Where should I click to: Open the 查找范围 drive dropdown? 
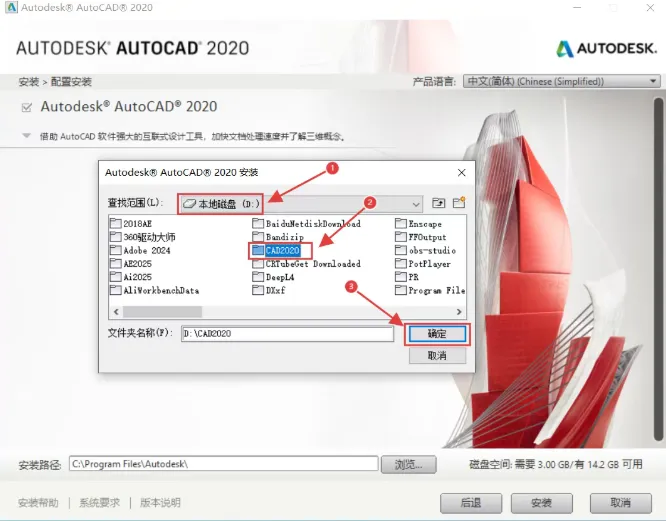pos(301,204)
